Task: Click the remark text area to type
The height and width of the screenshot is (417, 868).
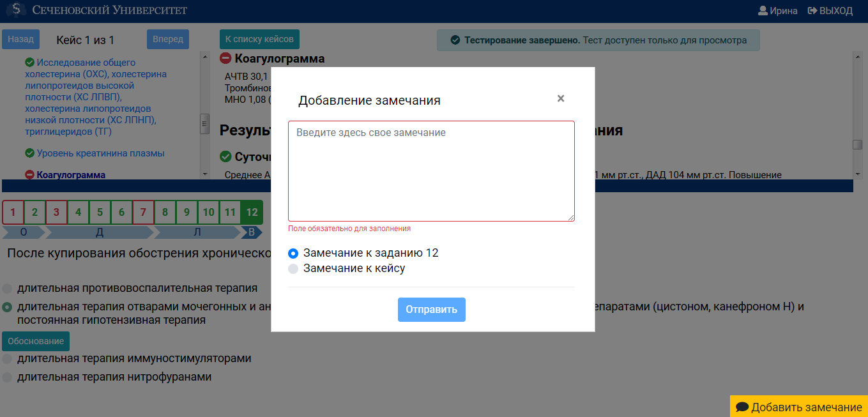Action: pyautogui.click(x=431, y=169)
